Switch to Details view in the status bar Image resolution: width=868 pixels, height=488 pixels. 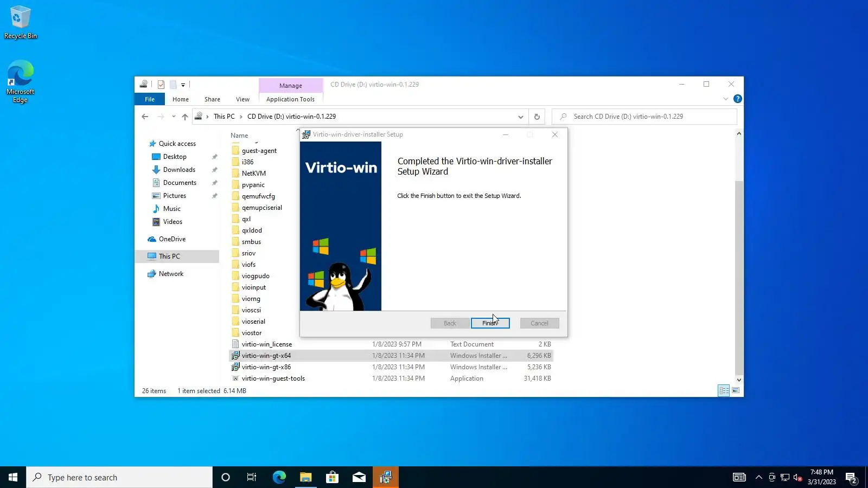point(724,390)
